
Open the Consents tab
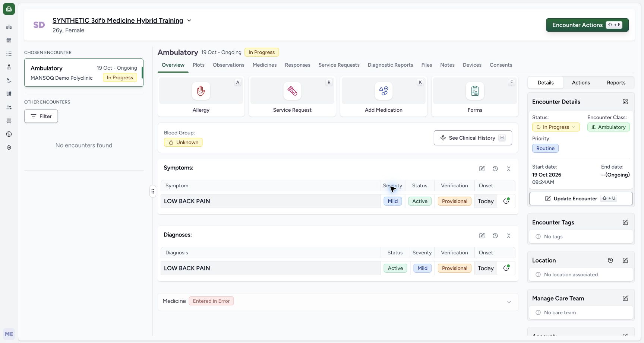501,65
